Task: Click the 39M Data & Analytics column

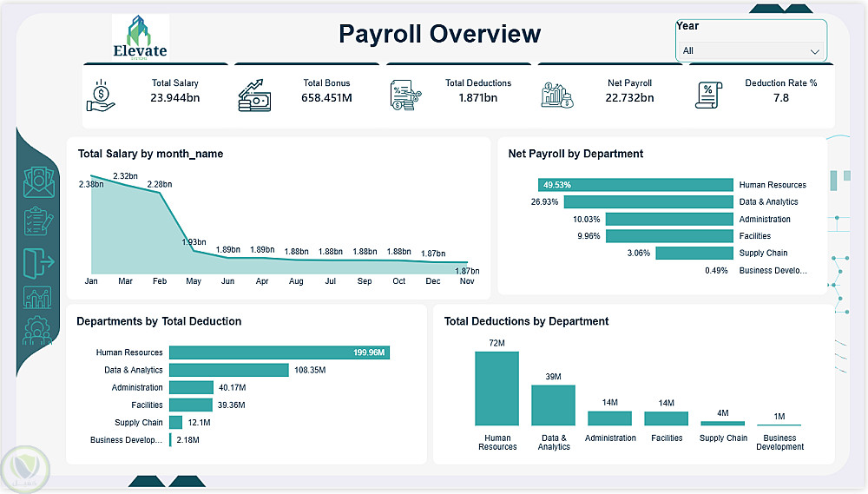Action: pyautogui.click(x=554, y=405)
